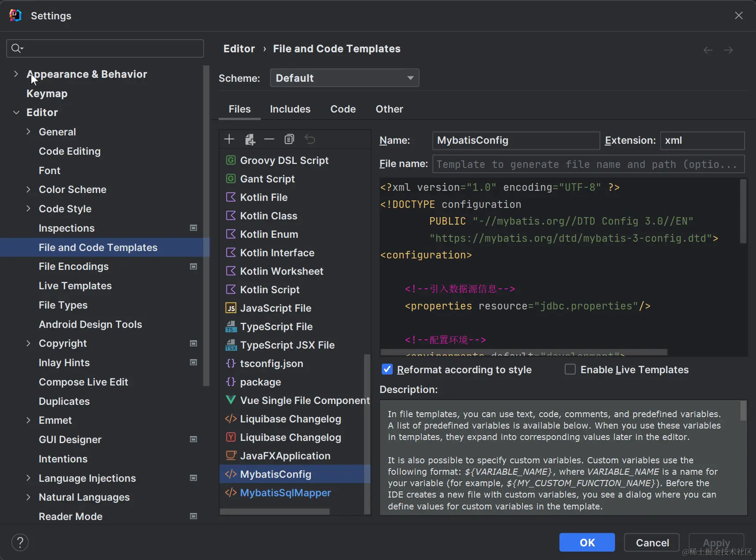Click the project-level marker beside Inspections
Screen dimensions: 756x560
tap(193, 228)
